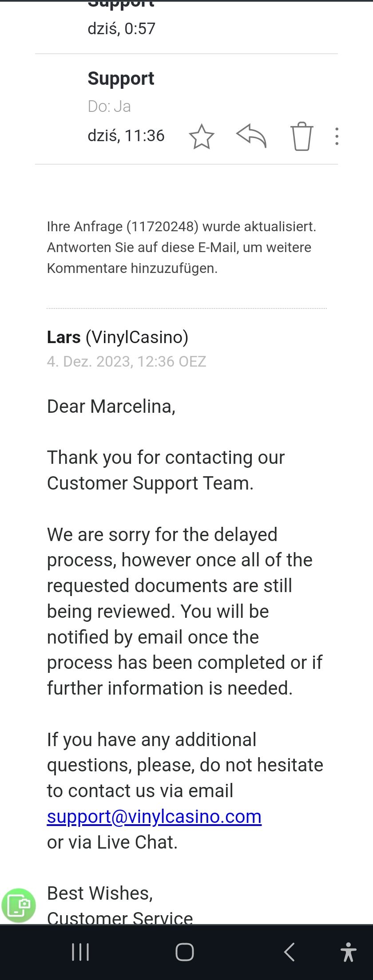Star the Support email from 11:36
373x980 pixels.
(x=202, y=136)
